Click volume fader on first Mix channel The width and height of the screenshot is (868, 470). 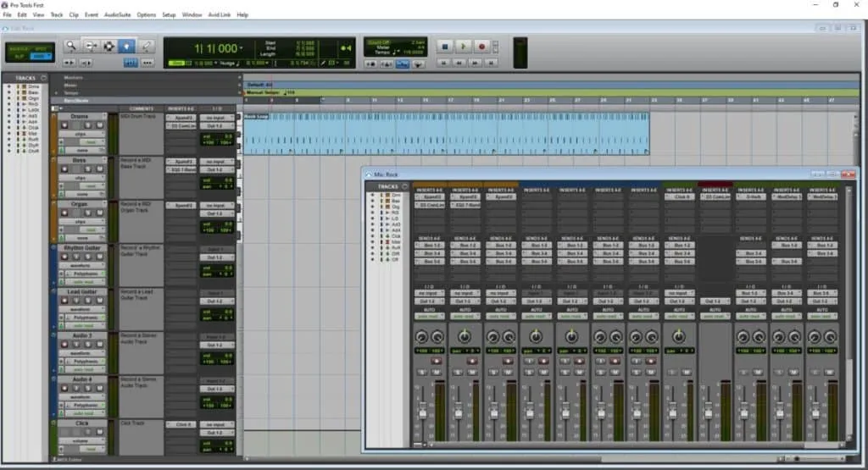423,412
